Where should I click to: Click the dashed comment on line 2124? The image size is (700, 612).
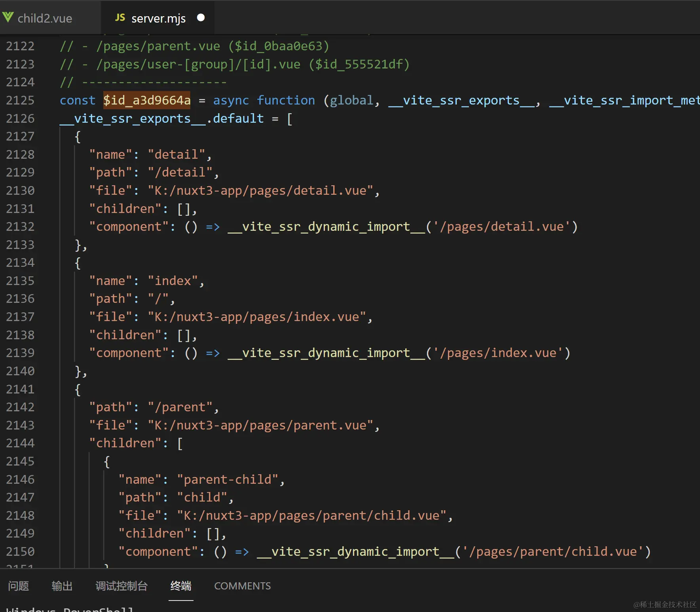[x=143, y=82]
